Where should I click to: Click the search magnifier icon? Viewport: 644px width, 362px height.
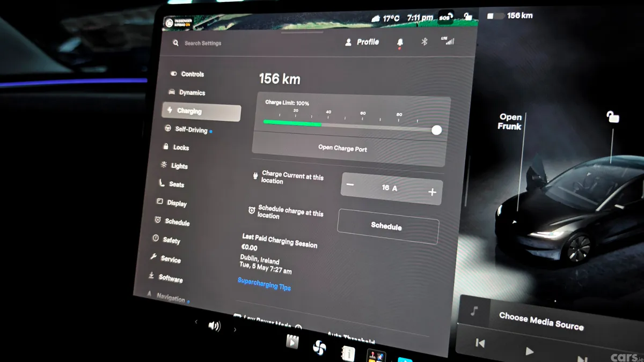[175, 43]
